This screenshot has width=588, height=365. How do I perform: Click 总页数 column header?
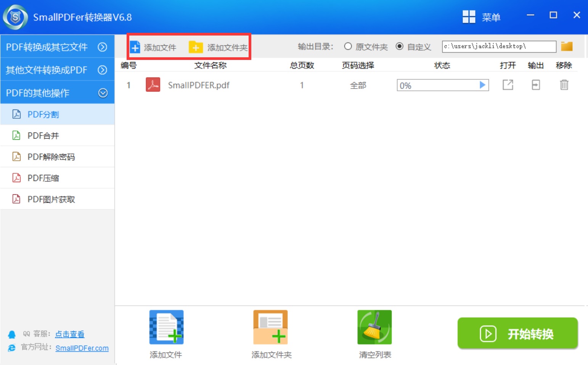coord(302,65)
